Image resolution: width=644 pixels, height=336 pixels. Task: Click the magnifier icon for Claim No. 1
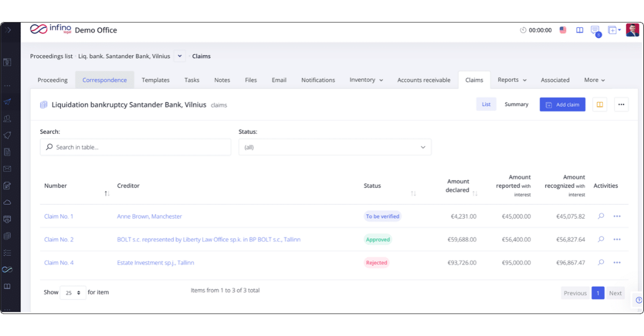point(601,216)
